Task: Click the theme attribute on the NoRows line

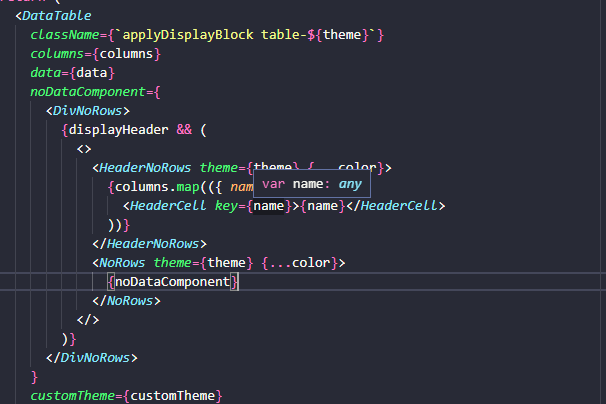Action: tap(172, 263)
